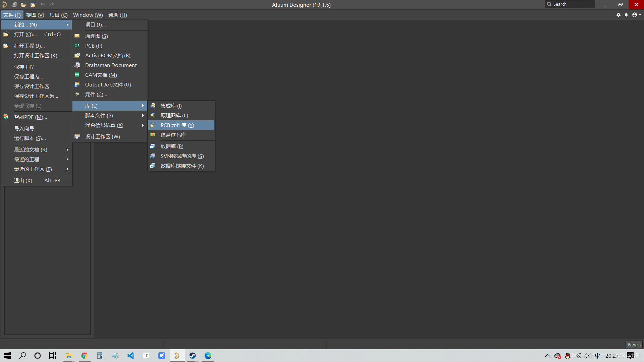This screenshot has width=644, height=362.
Task: Click the Output Job文件 icon
Action: [x=77, y=84]
